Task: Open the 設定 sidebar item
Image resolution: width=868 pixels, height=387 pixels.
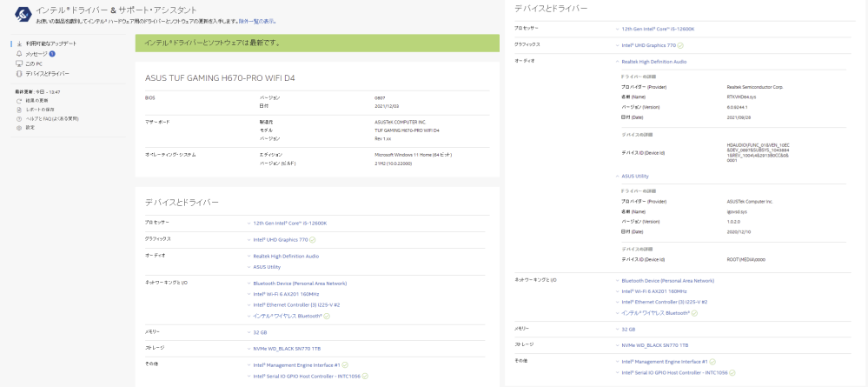Action: coord(30,127)
